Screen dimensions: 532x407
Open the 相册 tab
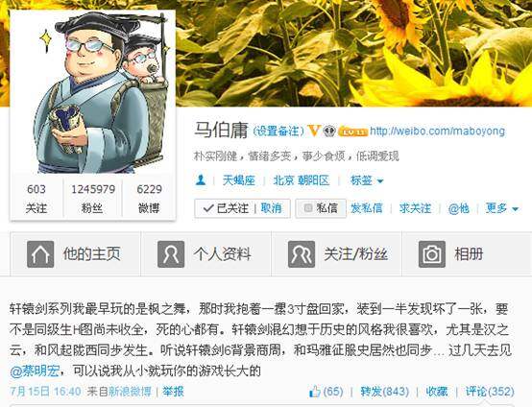point(467,254)
